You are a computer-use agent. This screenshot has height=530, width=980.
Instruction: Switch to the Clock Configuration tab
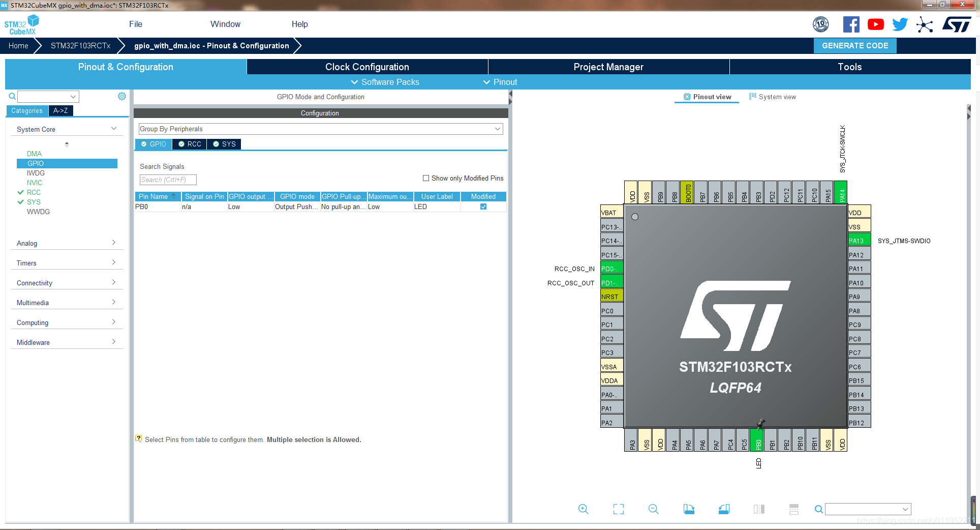[x=366, y=67]
